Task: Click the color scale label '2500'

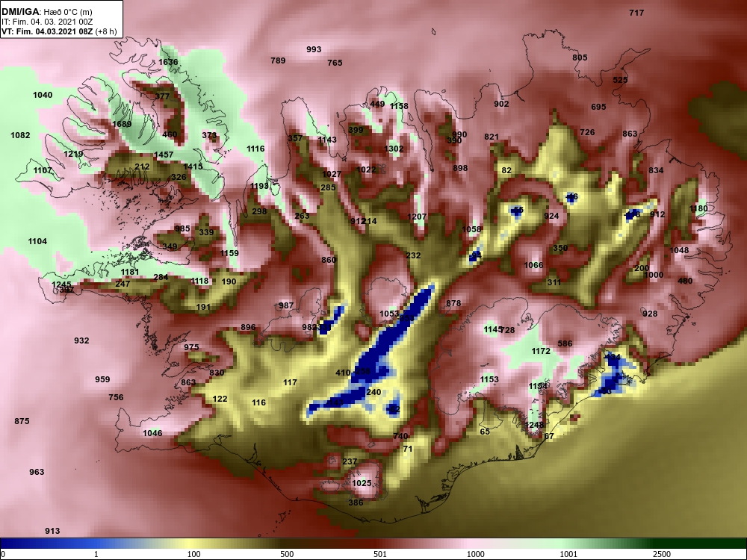Action: pos(662,554)
